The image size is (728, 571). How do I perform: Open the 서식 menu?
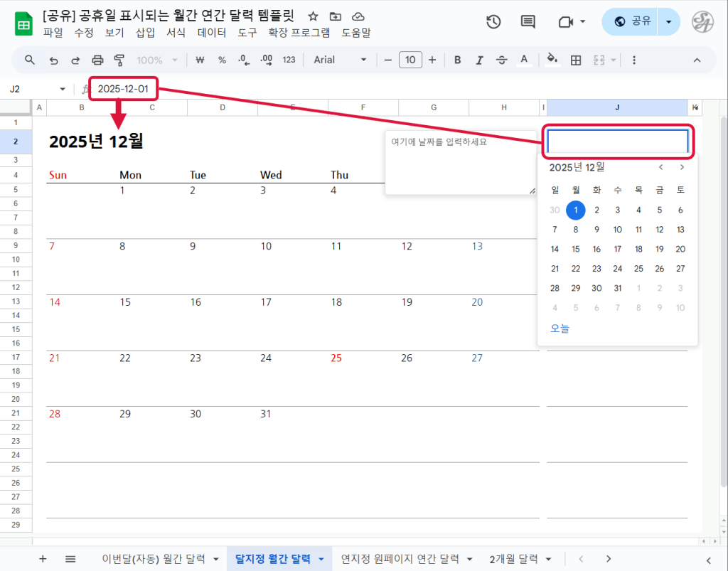(x=176, y=33)
